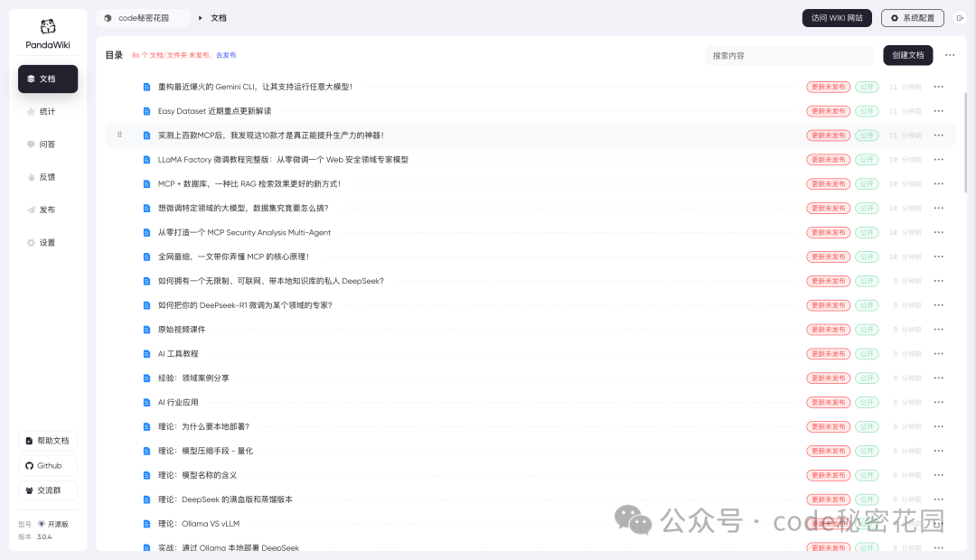Open more options for 经验:领域案例分享 document
Viewport: 976px width, 560px height.
click(939, 378)
